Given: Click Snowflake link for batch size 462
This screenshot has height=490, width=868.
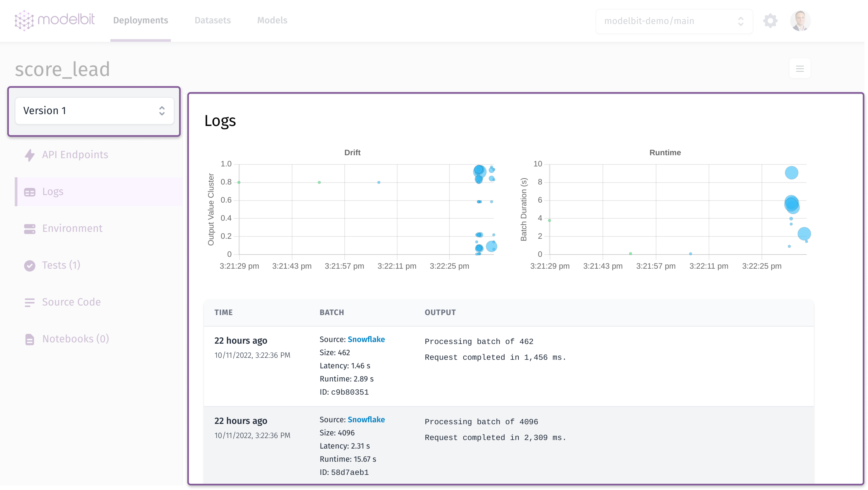Looking at the screenshot, I should coord(366,339).
